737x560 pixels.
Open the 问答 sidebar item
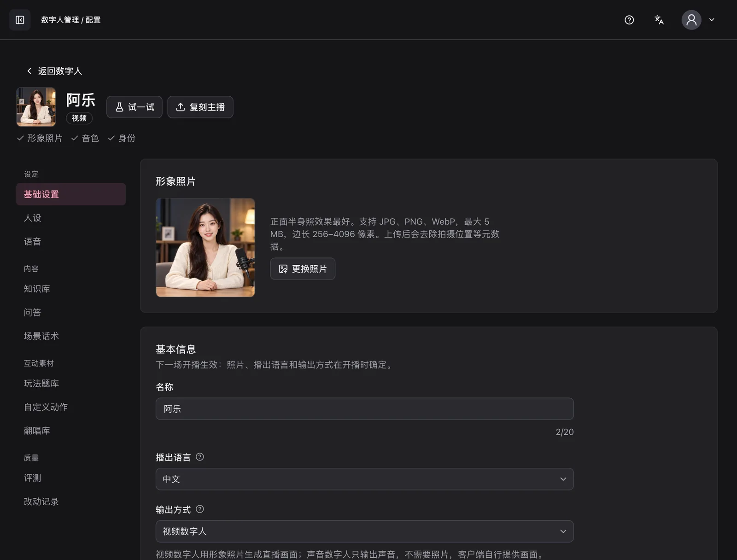pos(71,313)
